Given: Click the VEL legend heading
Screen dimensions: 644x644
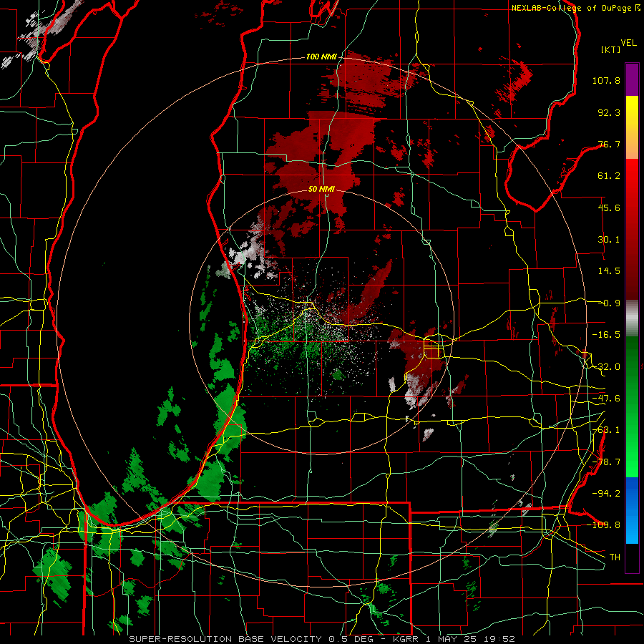Looking at the screenshot, I should [628, 43].
